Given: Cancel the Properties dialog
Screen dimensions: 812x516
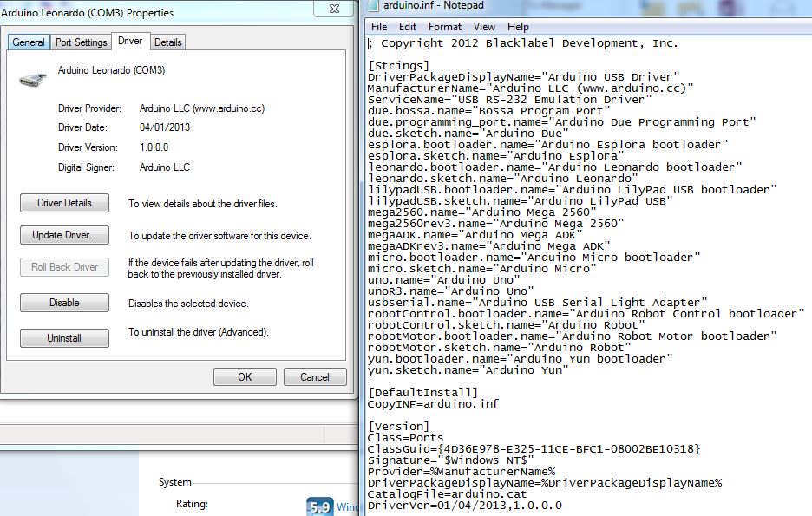Looking at the screenshot, I should tap(315, 376).
